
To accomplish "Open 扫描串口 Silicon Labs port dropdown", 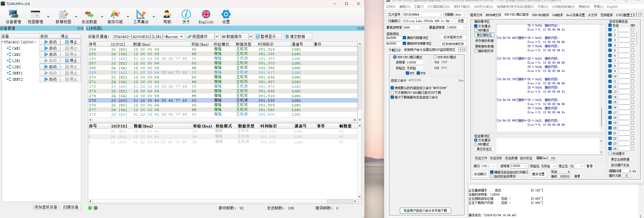I will tap(429, 21).
